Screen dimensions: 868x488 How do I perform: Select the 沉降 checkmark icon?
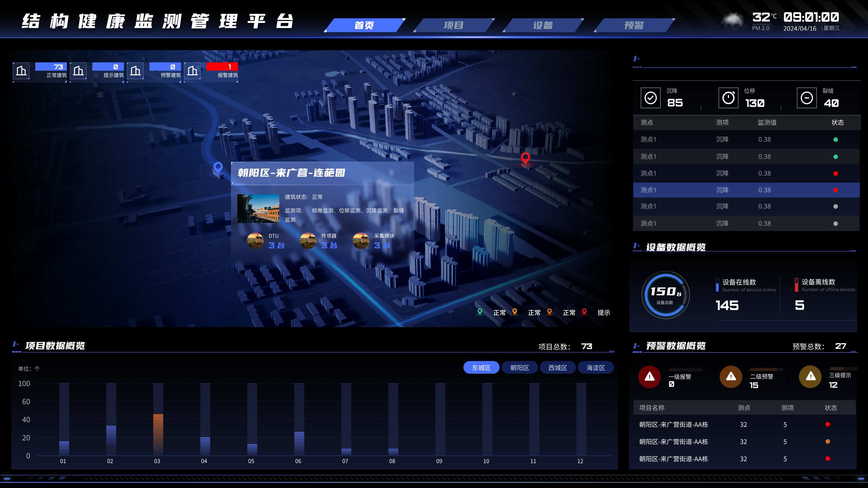point(650,98)
